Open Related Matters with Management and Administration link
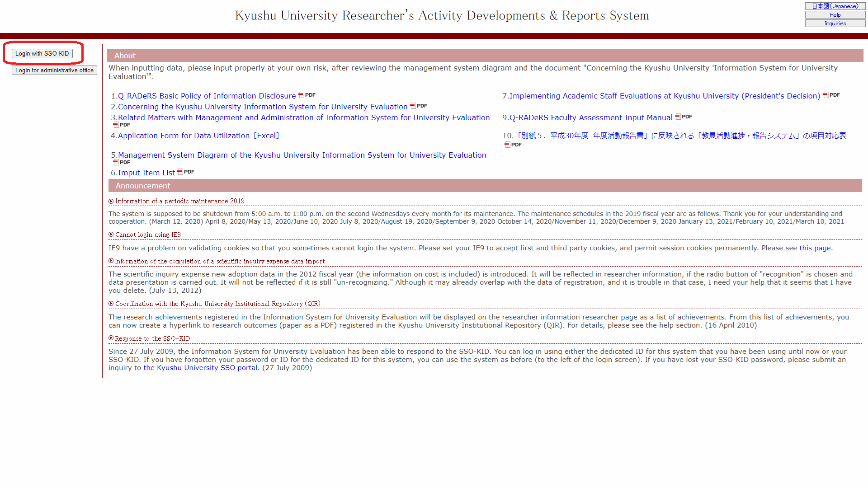Viewport: 868px width, 488px height. click(304, 117)
